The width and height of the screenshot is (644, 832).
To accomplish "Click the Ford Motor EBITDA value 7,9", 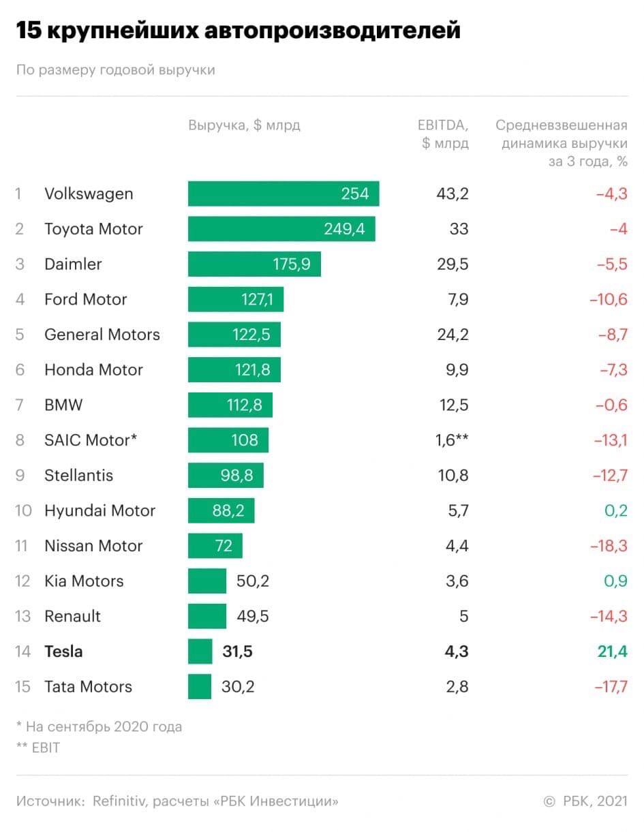I will tap(453, 299).
